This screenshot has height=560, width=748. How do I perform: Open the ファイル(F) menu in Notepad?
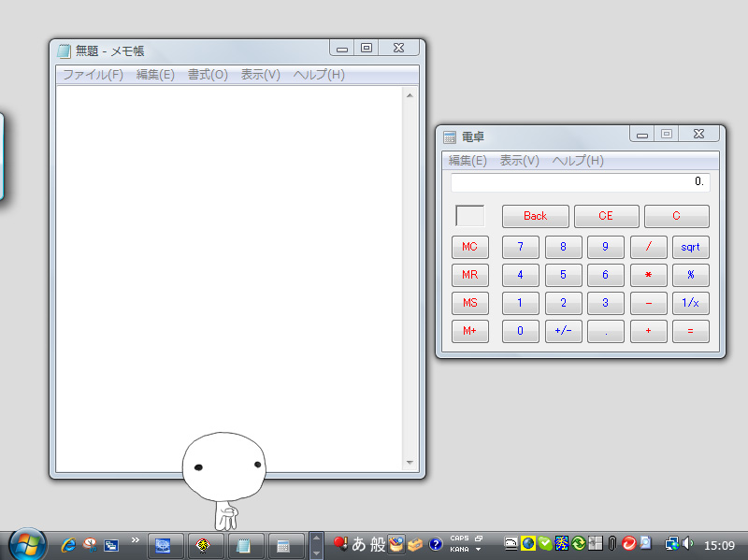point(93,75)
